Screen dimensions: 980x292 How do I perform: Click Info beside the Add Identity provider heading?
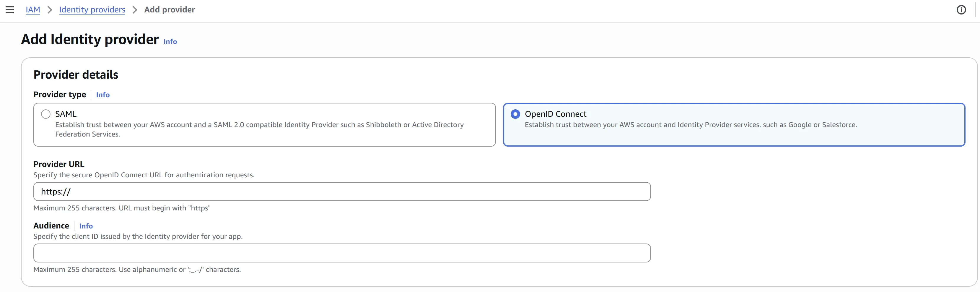pos(170,42)
